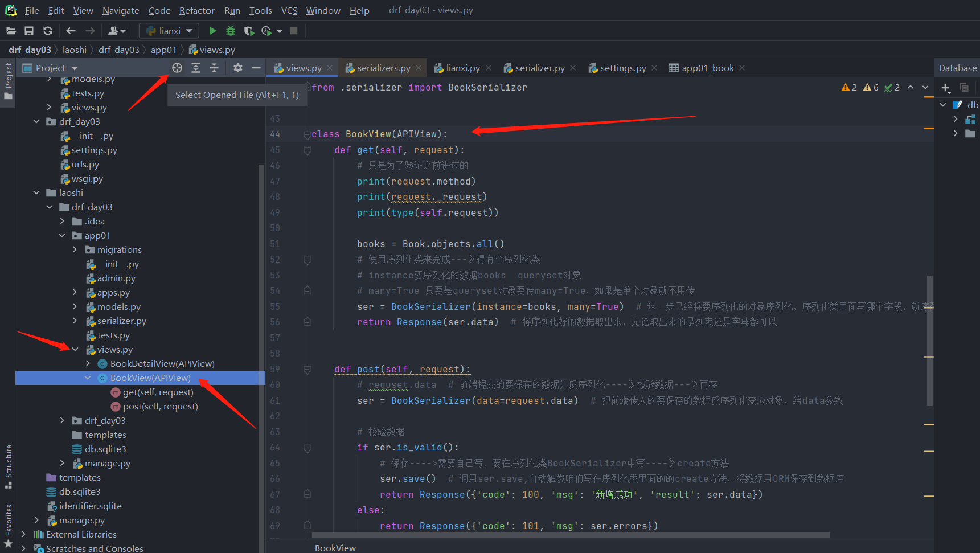
Task: Click BookView breadcrumb below the editor
Action: tap(335, 548)
